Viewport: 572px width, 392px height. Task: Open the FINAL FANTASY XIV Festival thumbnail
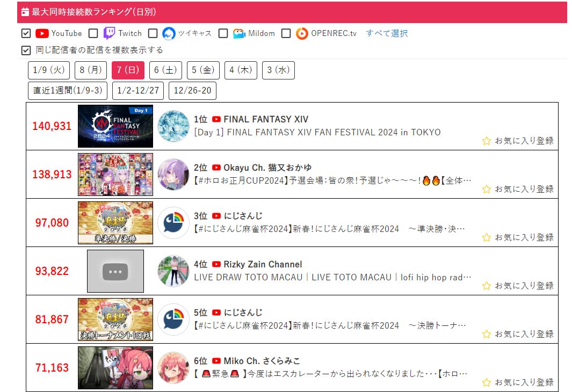tap(115, 126)
